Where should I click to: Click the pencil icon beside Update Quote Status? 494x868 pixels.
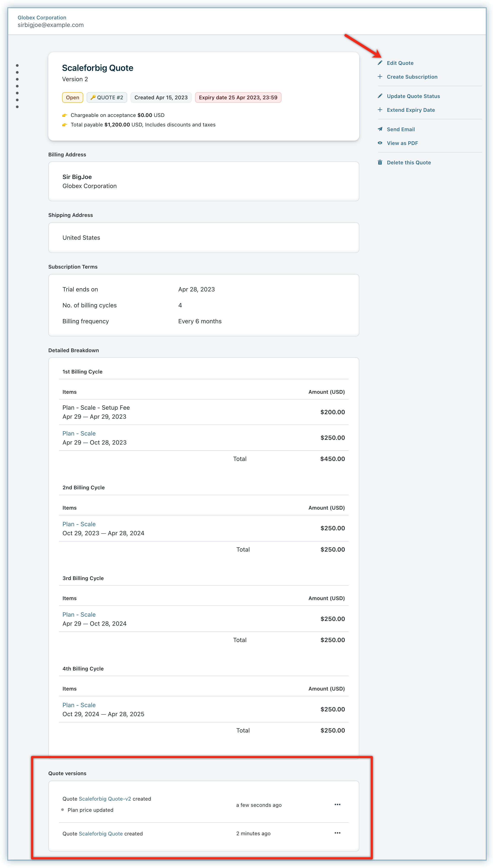(380, 96)
